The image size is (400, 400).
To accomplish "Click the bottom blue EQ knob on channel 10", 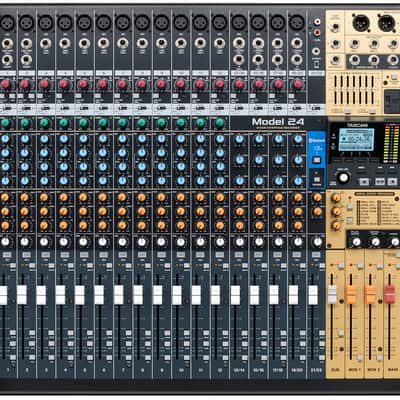I will click(181, 181).
